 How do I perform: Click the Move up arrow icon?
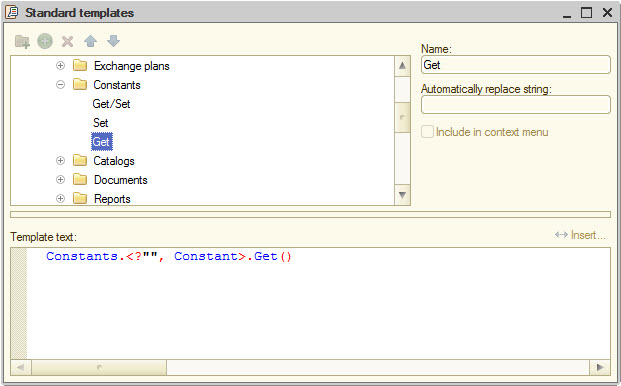(91, 41)
